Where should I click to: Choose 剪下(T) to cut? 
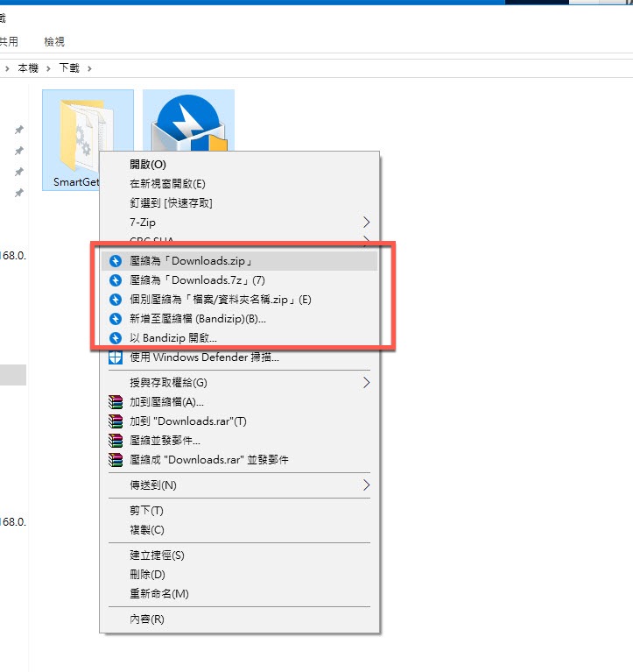tap(240, 511)
